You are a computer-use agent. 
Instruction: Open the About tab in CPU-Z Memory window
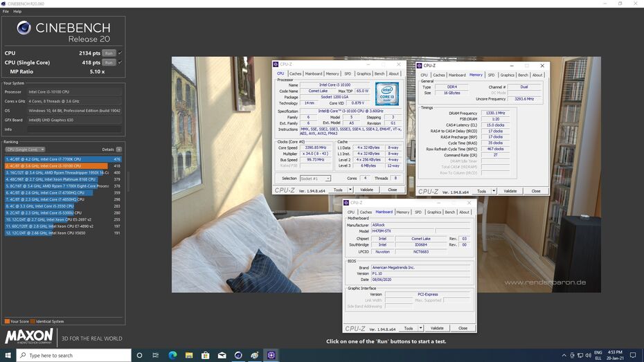(x=537, y=75)
